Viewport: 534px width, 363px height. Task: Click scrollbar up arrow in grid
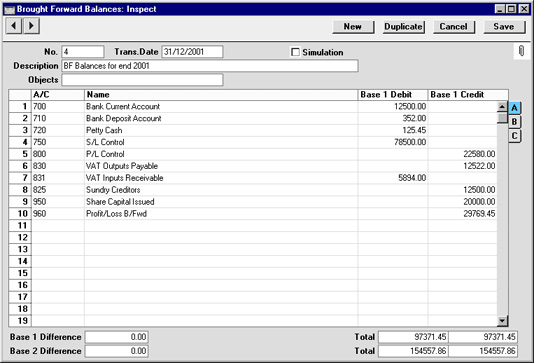(502, 107)
